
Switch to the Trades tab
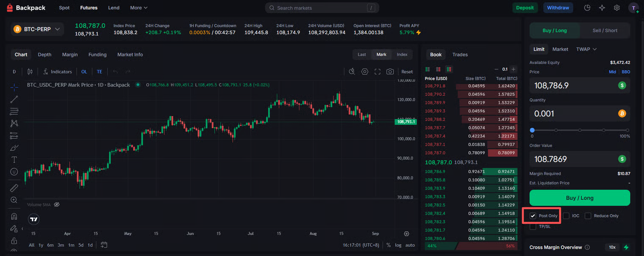click(460, 55)
